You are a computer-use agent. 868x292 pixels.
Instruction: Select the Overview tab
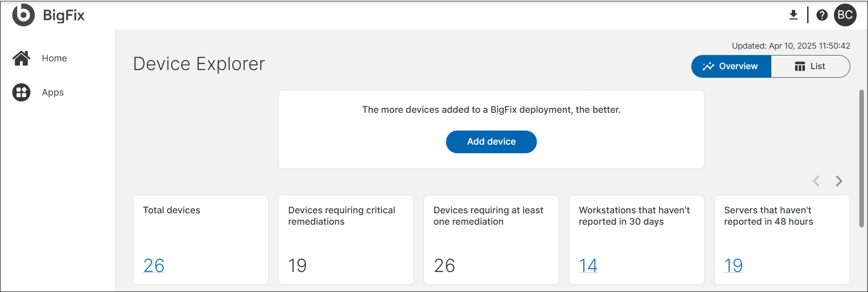point(730,66)
